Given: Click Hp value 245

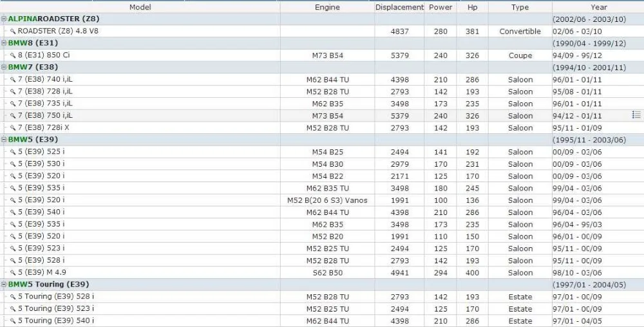Looking at the screenshot, I should point(472,189).
